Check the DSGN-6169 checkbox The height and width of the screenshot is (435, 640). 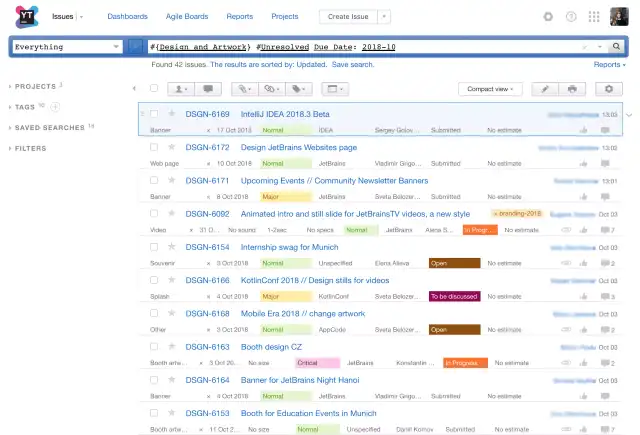pos(154,114)
